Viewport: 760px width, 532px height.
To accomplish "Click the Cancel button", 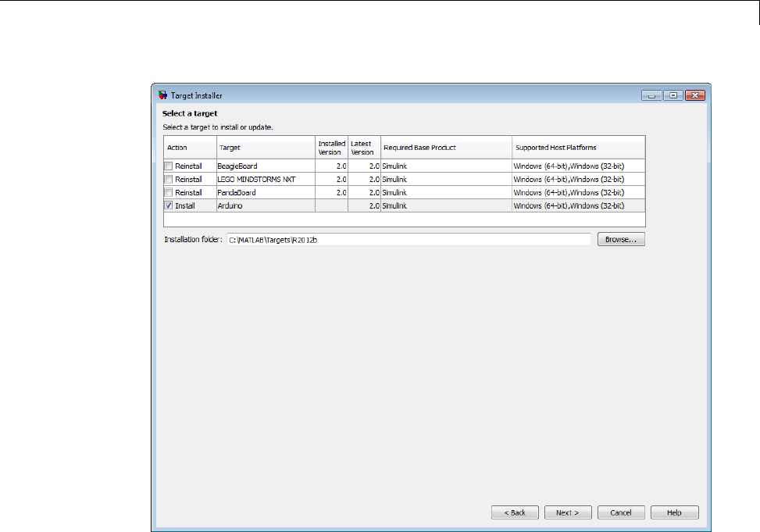I will click(x=621, y=512).
